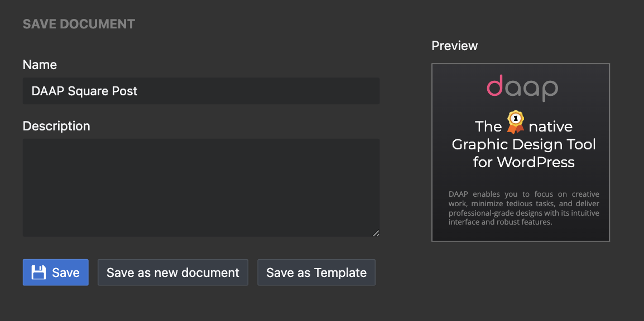Screen dimensions: 644x321
Task: Click the Name field label
Action: click(40, 65)
